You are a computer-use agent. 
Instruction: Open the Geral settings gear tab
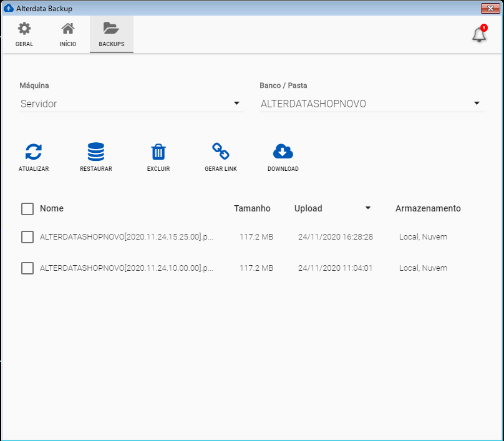pos(24,34)
